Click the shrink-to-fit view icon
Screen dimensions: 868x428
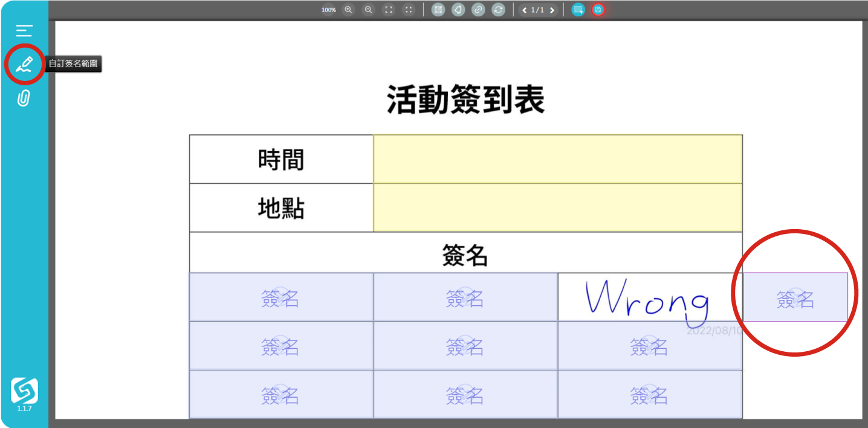tap(409, 10)
